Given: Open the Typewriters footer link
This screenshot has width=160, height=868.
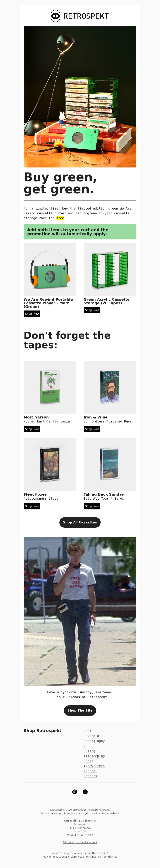Looking at the screenshot, I should [x=94, y=766].
